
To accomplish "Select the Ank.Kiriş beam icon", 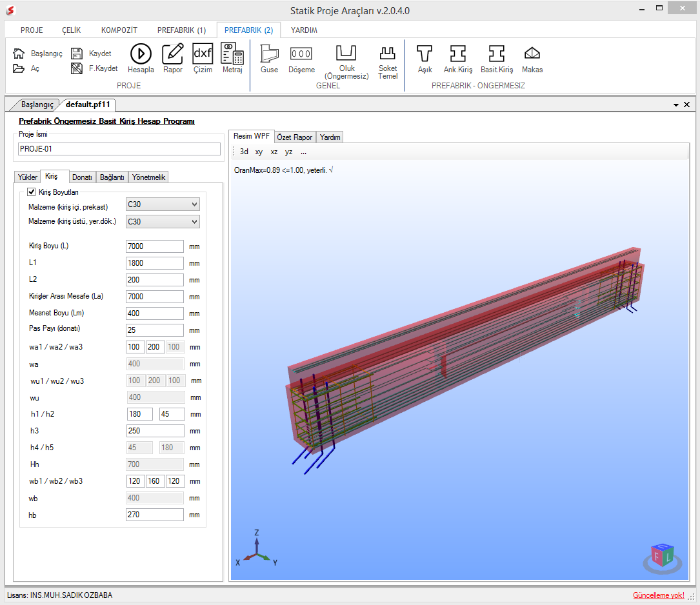I will click(458, 54).
